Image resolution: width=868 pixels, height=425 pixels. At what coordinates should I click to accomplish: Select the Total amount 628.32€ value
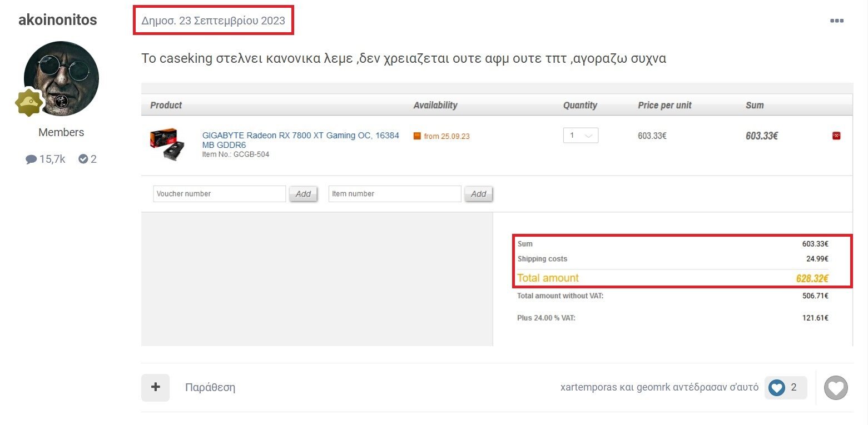pos(812,279)
